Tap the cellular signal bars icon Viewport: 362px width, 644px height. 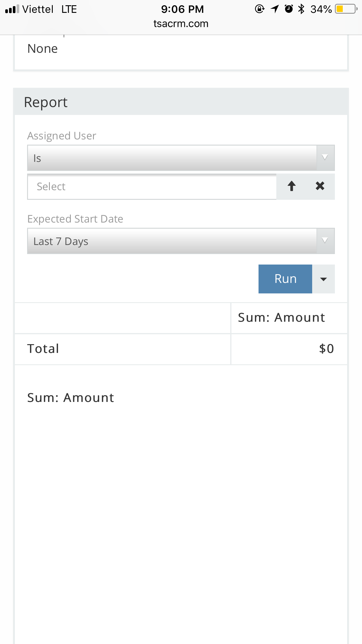click(x=12, y=9)
